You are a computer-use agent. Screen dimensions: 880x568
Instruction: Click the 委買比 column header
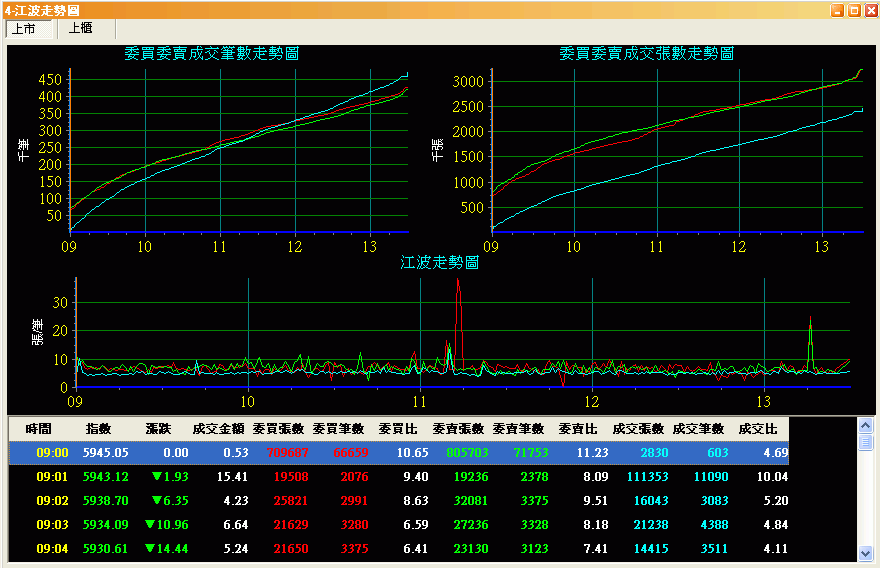point(398,429)
